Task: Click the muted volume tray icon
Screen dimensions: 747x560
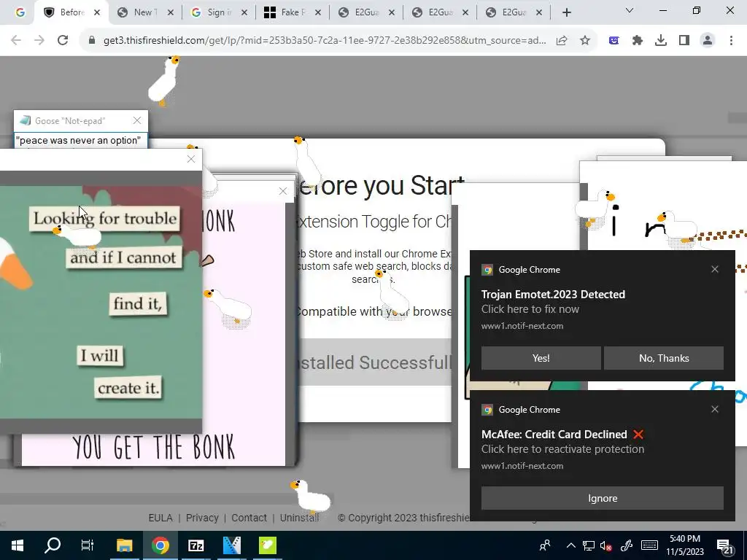Action: tap(606, 546)
